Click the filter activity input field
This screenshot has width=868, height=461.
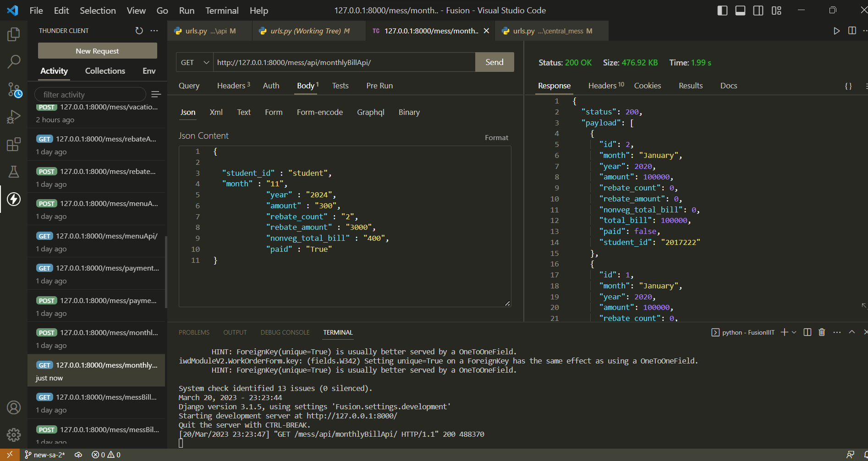90,95
